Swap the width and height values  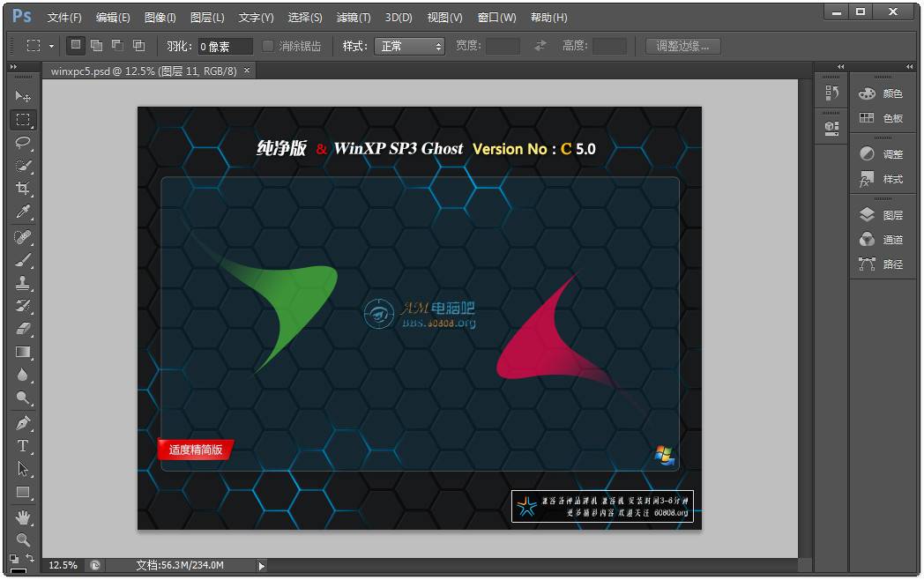[x=540, y=45]
